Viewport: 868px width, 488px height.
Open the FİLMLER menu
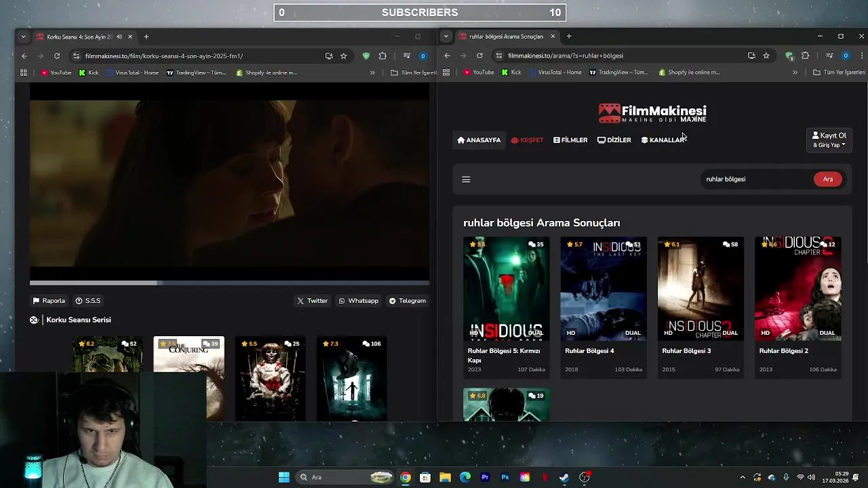570,140
